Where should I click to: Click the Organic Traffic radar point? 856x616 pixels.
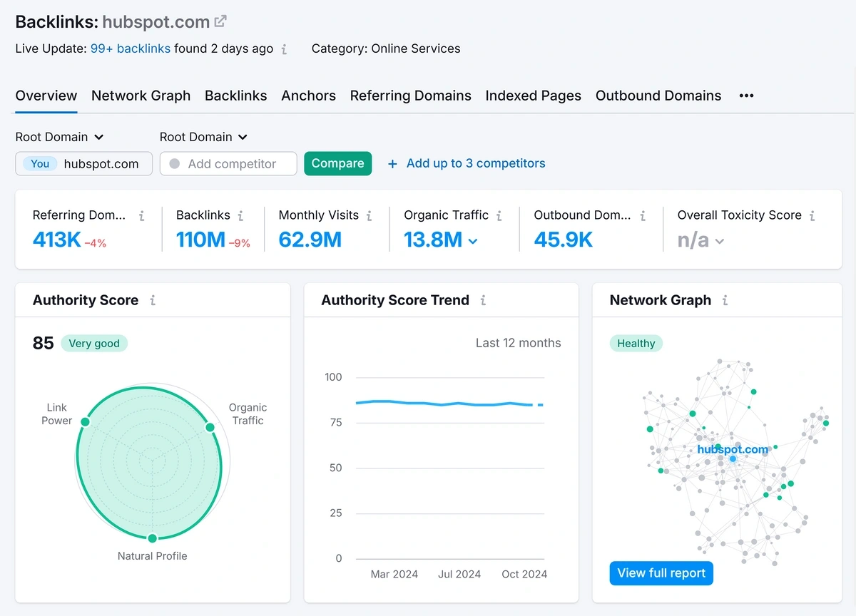tap(210, 427)
